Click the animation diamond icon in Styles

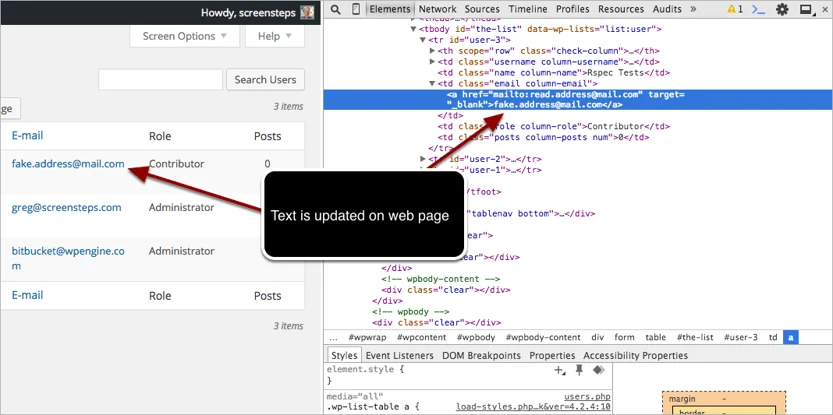point(599,370)
